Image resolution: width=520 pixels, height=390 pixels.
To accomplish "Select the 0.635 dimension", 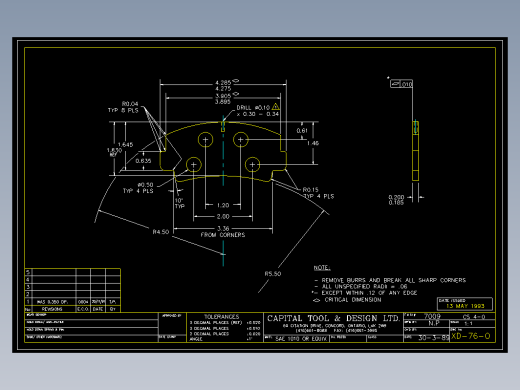I will pyautogui.click(x=143, y=161).
